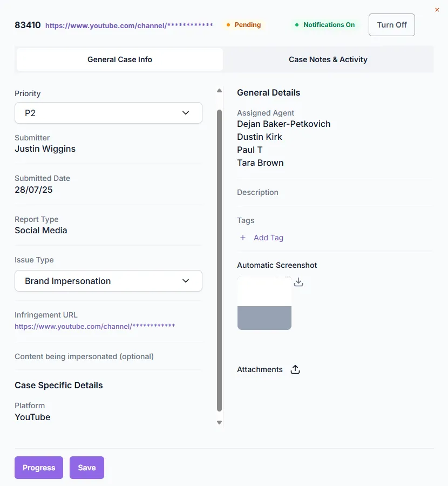
Task: Click the Pending status badge
Action: (243, 25)
